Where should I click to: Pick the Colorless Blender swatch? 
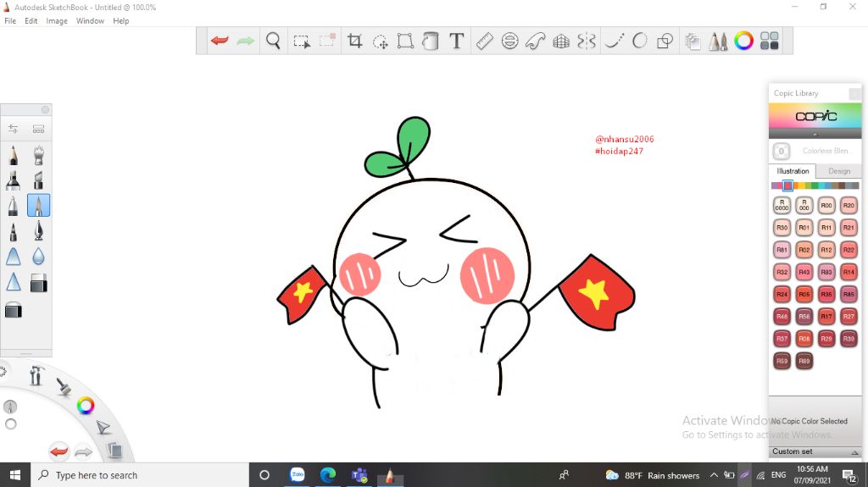coord(782,151)
